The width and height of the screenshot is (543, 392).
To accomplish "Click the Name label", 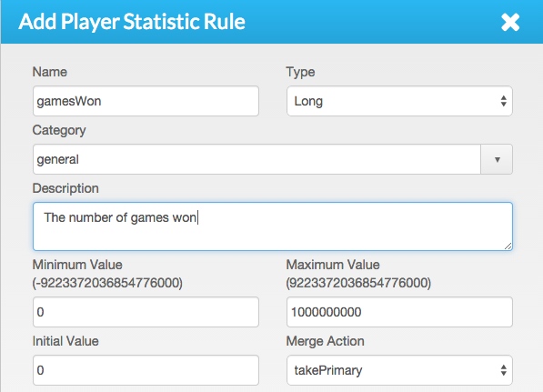I will click(49, 72).
